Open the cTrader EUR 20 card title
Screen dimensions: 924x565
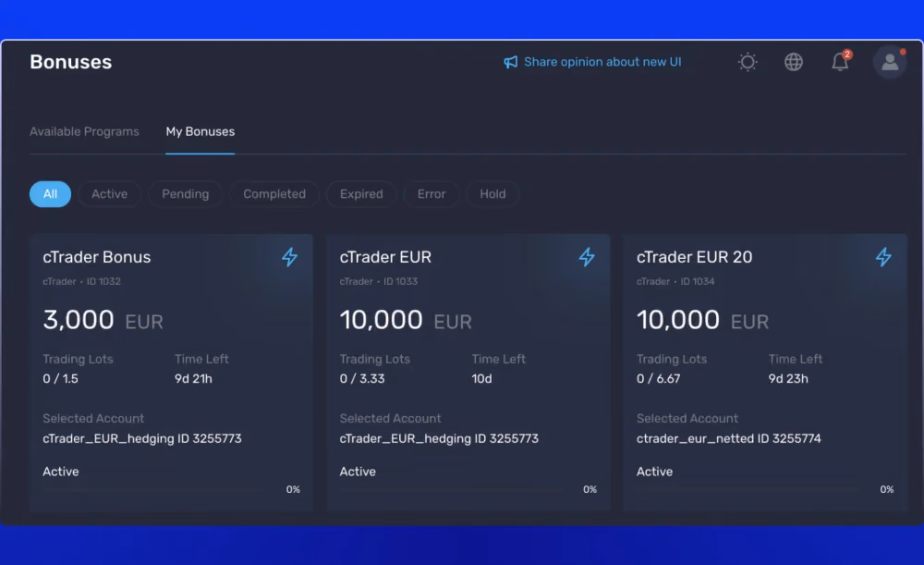(x=694, y=257)
